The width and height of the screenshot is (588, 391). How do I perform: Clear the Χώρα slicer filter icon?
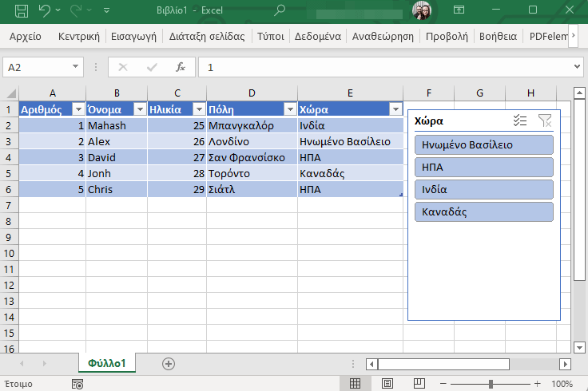click(x=545, y=120)
